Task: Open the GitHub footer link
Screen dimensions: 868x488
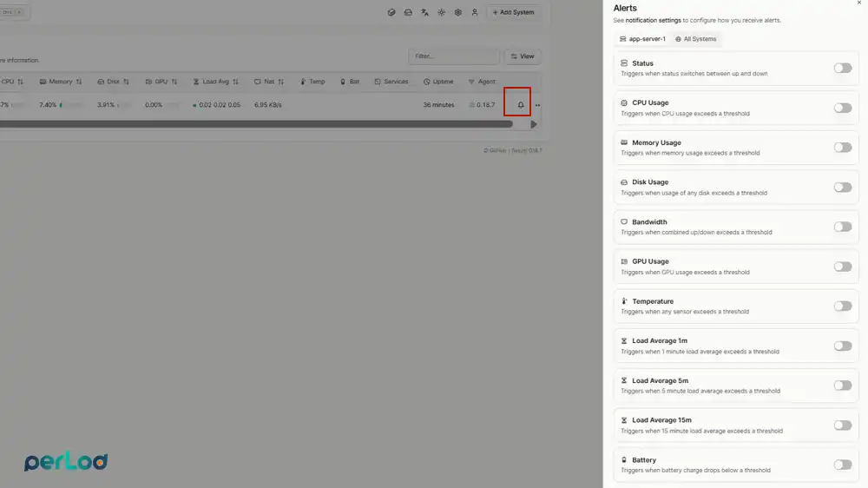Action: [495, 150]
